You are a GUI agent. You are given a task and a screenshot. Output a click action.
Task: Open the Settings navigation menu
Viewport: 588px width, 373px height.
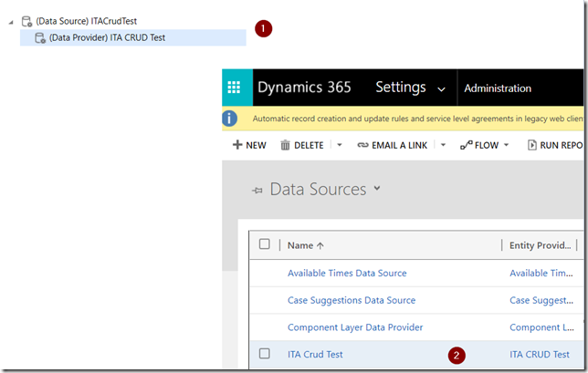401,88
